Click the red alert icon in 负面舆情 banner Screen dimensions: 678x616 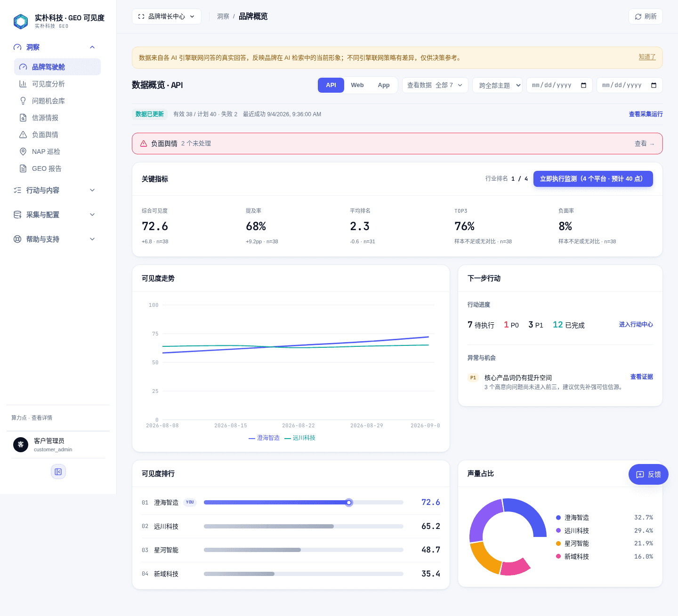(144, 144)
